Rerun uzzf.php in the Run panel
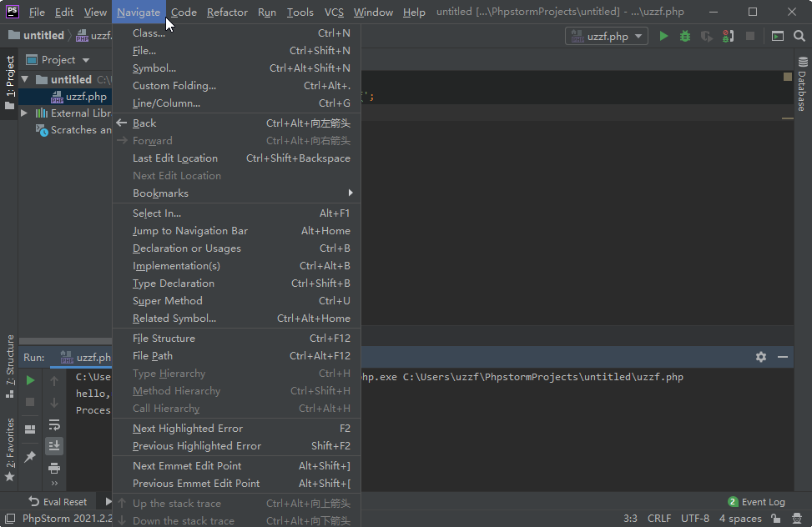 pyautogui.click(x=30, y=380)
